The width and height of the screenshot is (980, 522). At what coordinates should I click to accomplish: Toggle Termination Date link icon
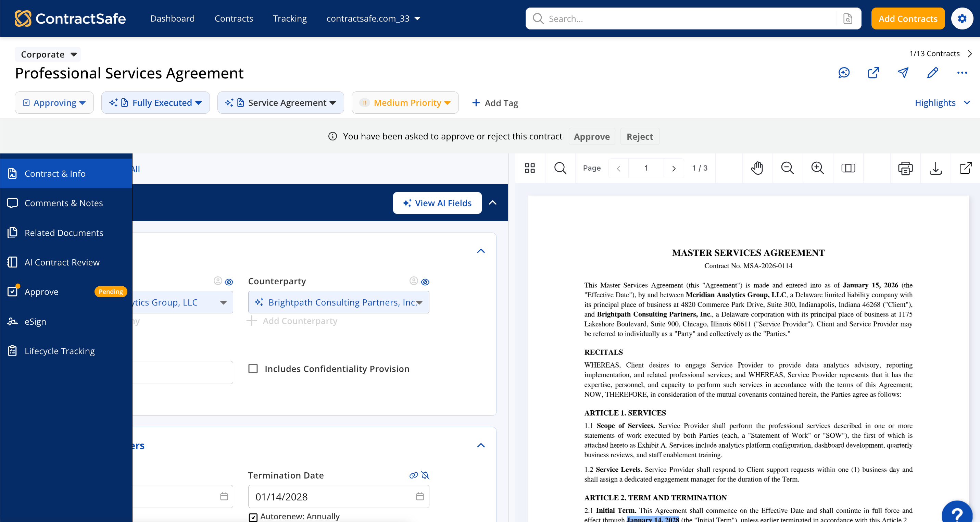point(413,475)
